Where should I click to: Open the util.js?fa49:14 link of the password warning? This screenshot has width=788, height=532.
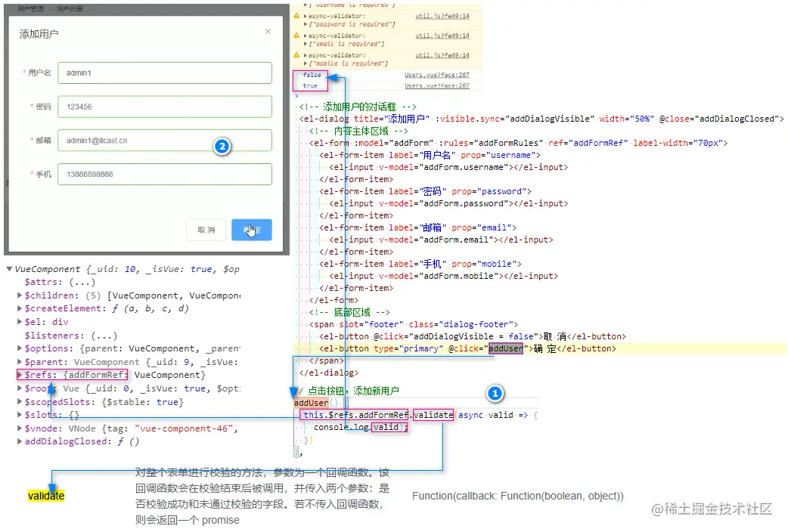pos(442,16)
